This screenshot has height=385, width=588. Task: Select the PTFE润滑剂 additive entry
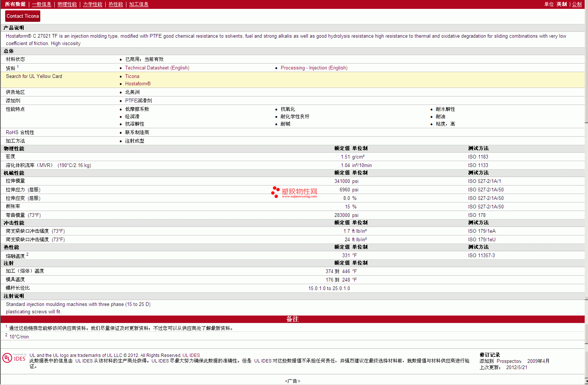click(x=138, y=101)
